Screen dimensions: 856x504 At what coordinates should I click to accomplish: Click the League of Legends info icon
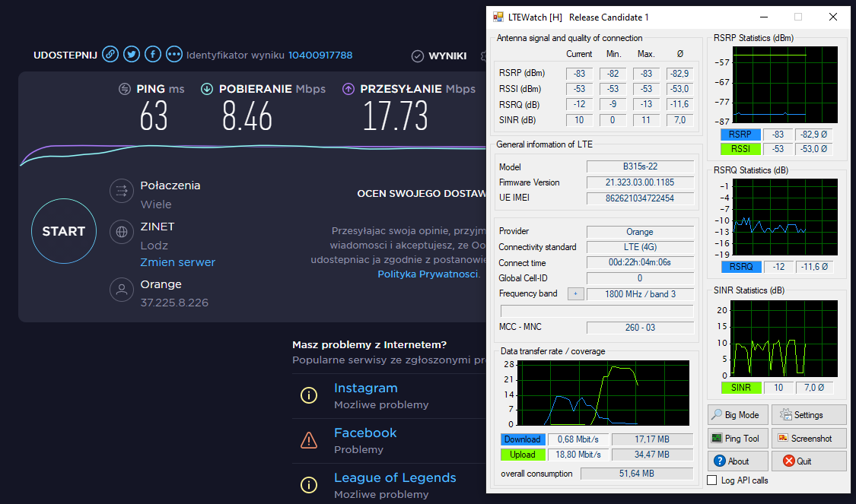point(309,484)
